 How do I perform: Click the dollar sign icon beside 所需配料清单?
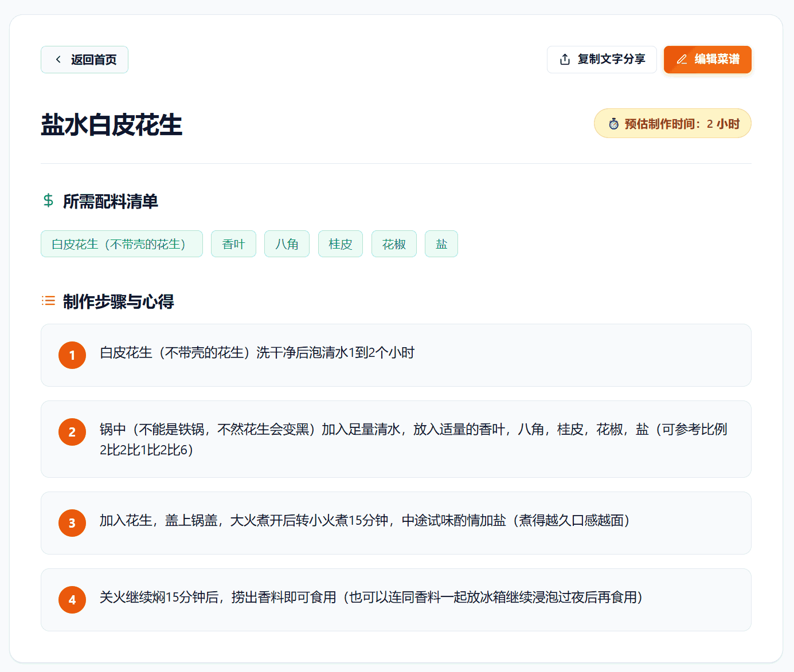coord(48,201)
